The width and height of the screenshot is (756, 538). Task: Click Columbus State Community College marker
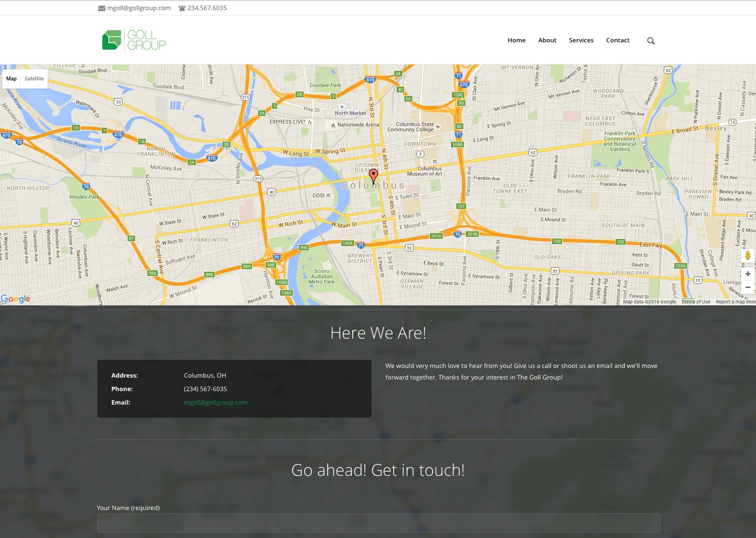438,127
